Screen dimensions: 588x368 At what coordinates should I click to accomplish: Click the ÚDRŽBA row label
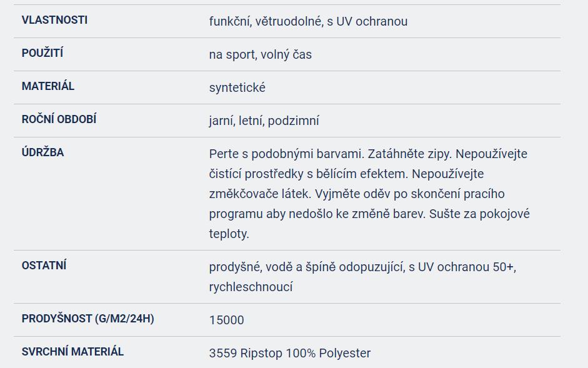tap(42, 152)
